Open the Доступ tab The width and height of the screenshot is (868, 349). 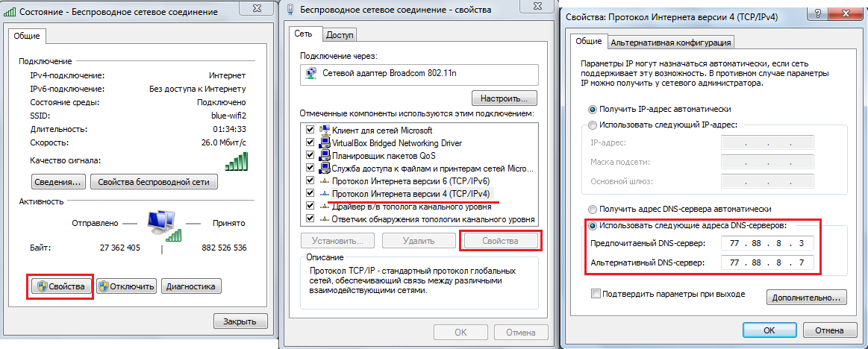tap(340, 34)
